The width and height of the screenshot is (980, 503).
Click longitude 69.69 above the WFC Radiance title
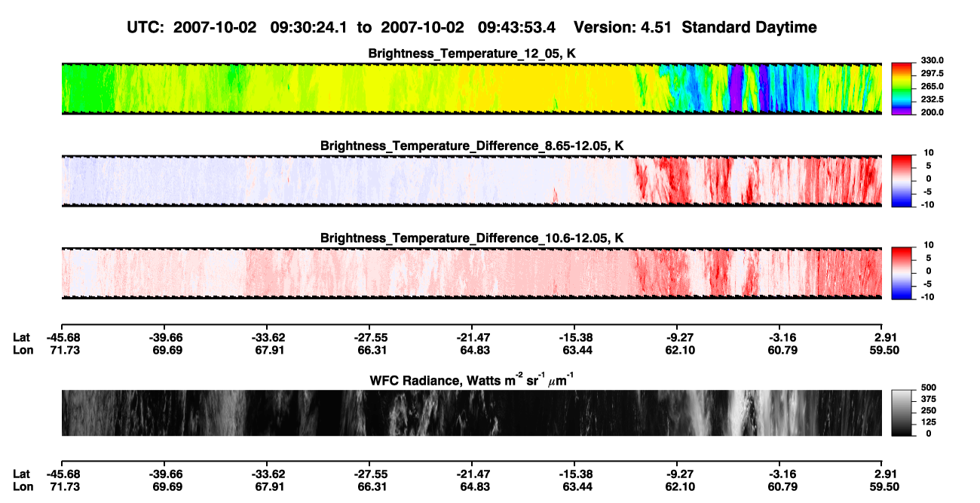click(166, 351)
